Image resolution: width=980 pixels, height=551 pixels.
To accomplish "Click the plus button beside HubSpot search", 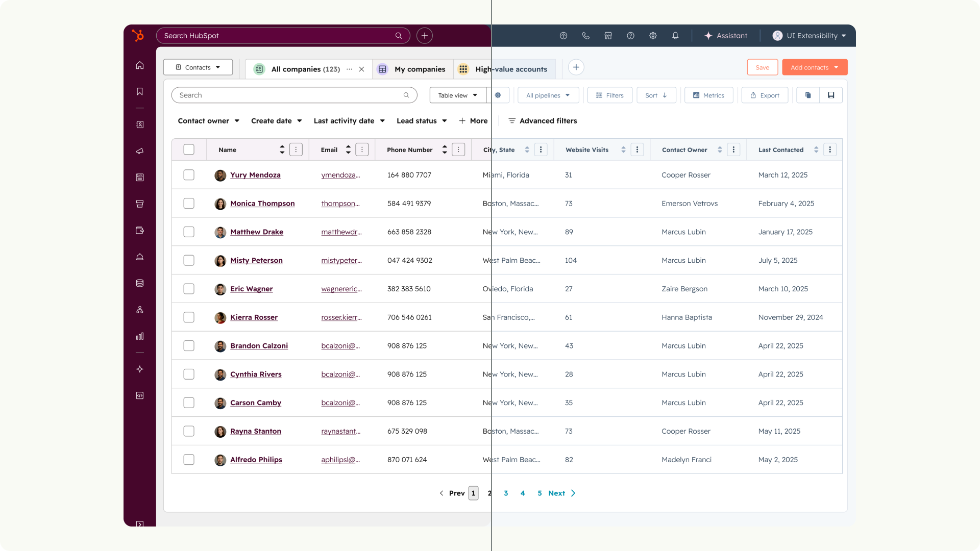I will click(x=425, y=36).
